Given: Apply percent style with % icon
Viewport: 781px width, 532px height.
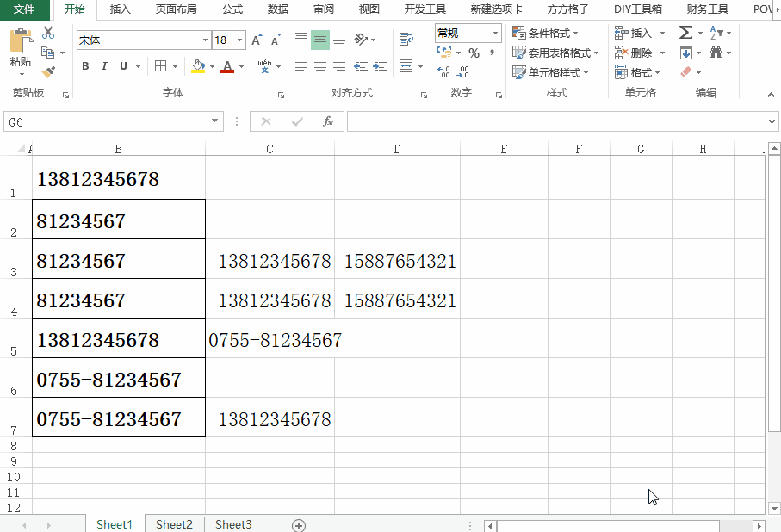Looking at the screenshot, I should point(474,53).
